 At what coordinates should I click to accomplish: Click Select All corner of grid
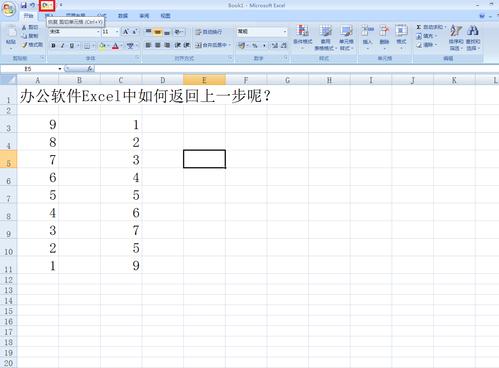point(9,80)
